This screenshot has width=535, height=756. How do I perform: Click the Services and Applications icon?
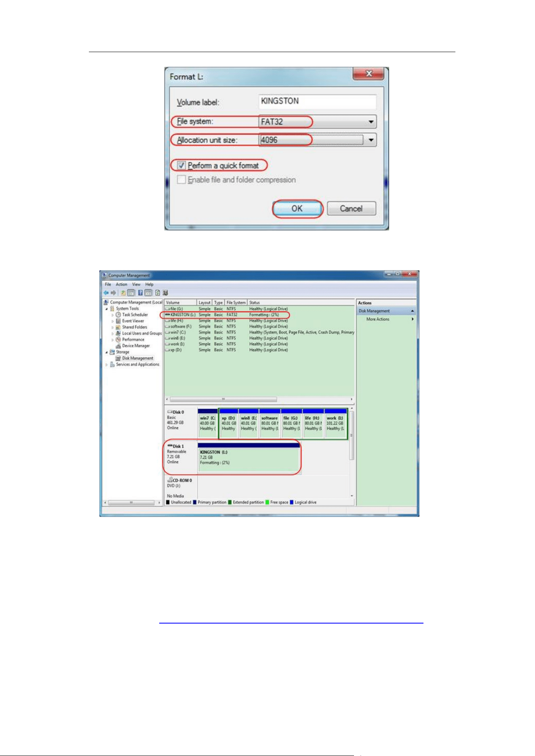click(x=112, y=365)
